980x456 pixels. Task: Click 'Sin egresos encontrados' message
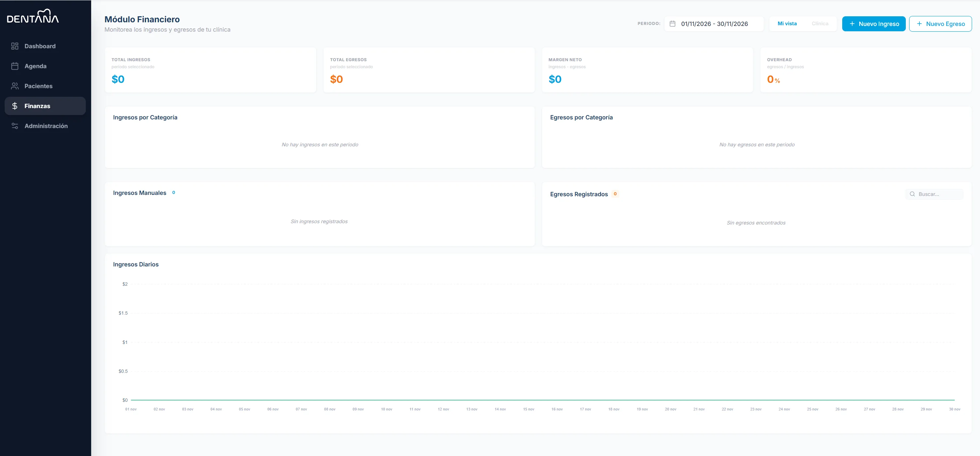[x=755, y=223]
